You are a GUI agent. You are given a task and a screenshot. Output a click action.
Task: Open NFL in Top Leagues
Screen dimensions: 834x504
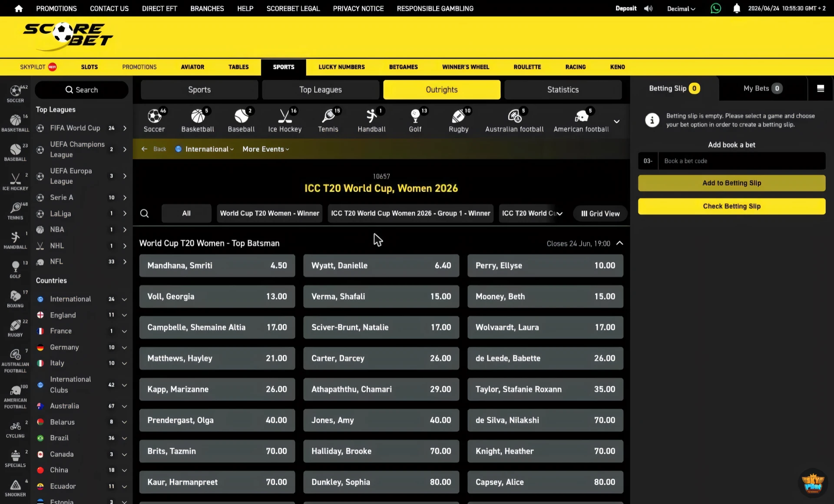pos(81,261)
